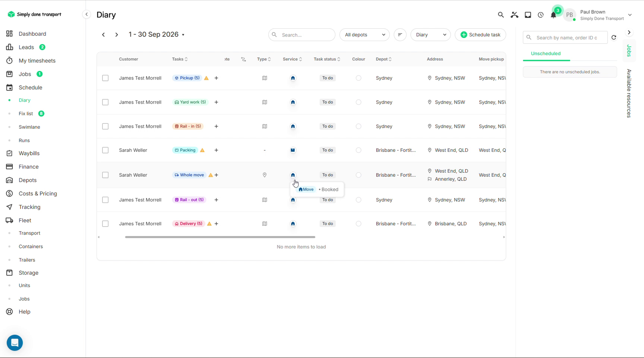Open the chat support bubble icon
Screen dimensions: 644x358
15,342
